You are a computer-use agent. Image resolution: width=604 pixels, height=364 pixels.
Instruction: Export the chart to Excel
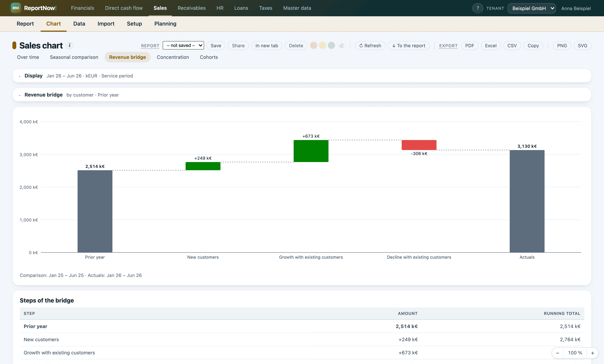coord(491,46)
